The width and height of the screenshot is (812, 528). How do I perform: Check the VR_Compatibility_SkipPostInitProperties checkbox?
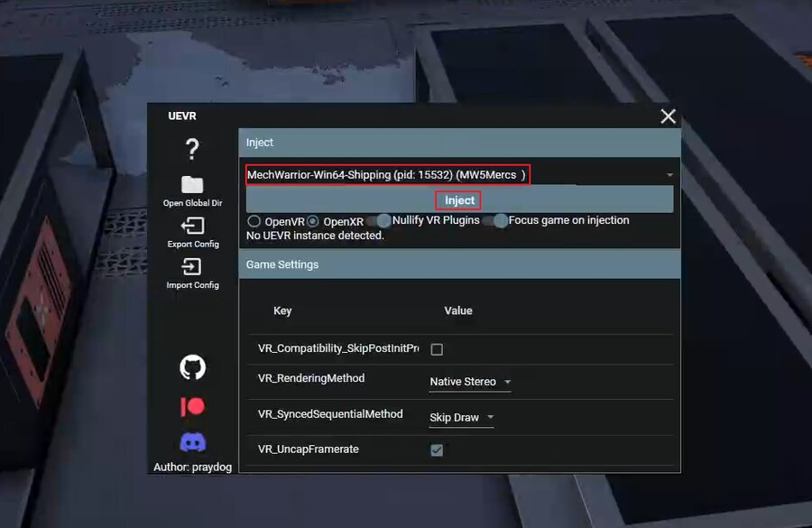pyautogui.click(x=437, y=349)
